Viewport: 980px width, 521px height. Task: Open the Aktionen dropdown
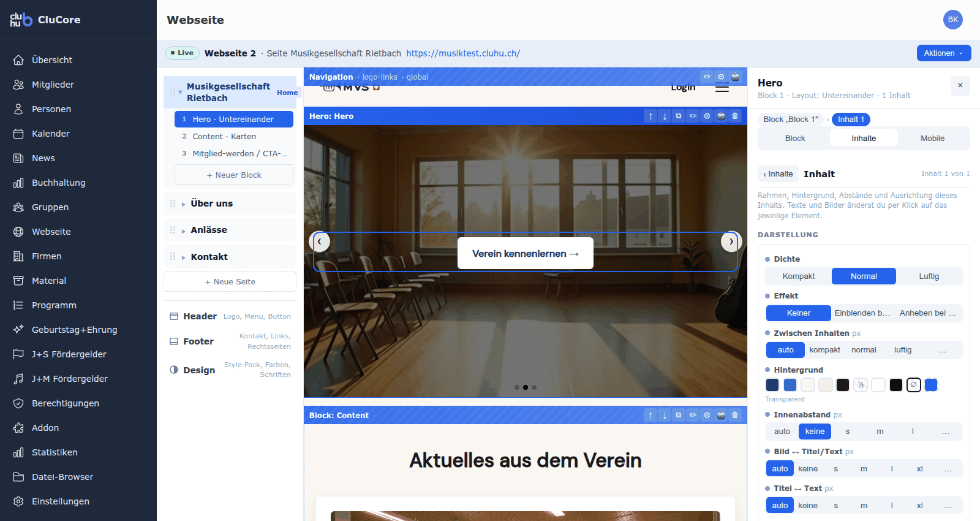pyautogui.click(x=944, y=53)
